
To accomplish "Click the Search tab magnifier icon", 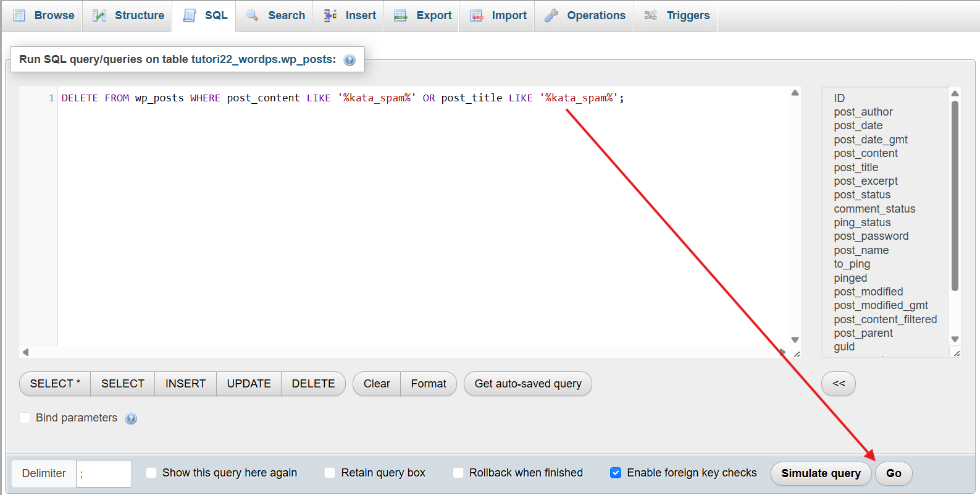I will point(252,15).
